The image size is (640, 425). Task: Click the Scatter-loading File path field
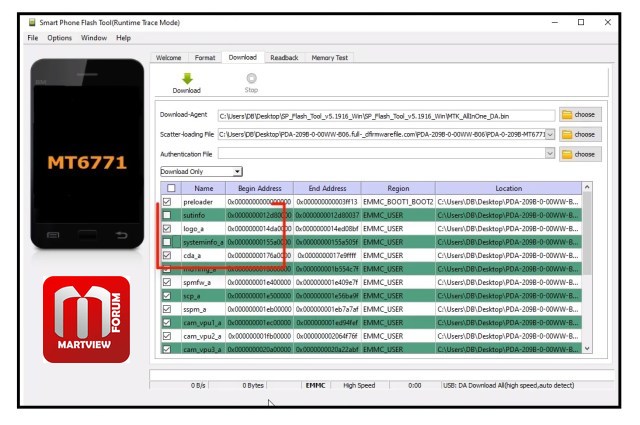[x=382, y=134]
